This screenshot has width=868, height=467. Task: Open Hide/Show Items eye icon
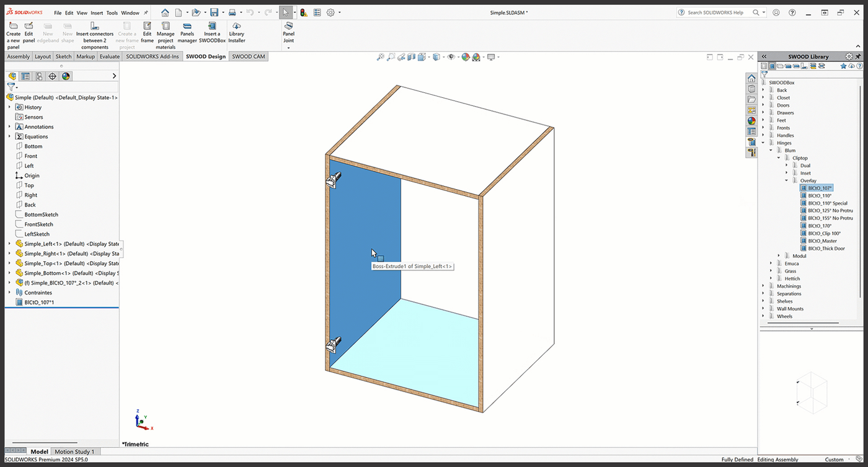click(x=451, y=56)
